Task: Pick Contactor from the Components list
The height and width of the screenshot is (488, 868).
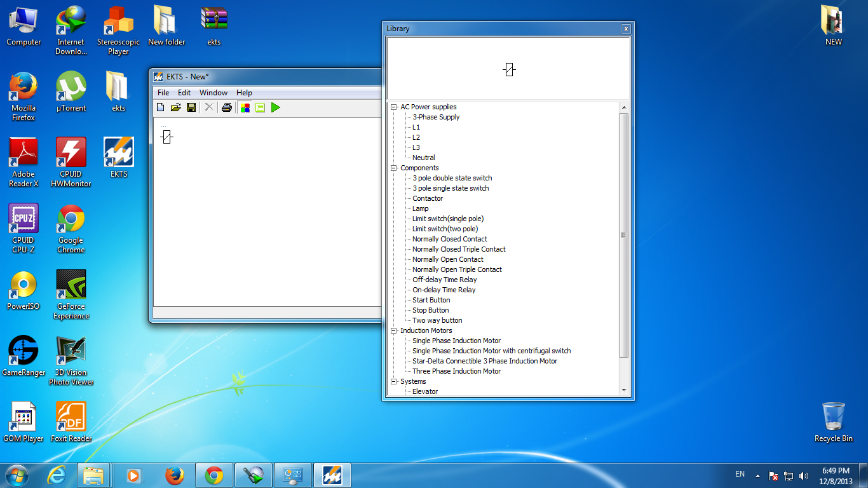Action: pos(428,198)
